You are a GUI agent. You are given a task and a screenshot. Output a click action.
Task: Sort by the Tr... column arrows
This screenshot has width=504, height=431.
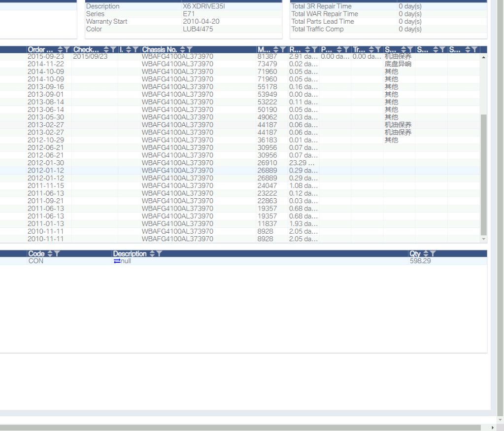pyautogui.click(x=371, y=49)
